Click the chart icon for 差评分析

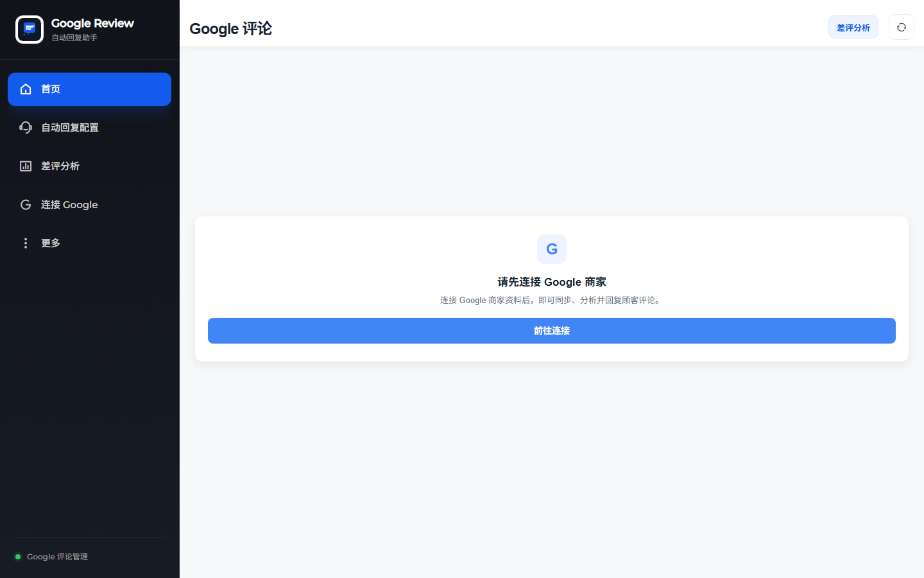tap(26, 166)
